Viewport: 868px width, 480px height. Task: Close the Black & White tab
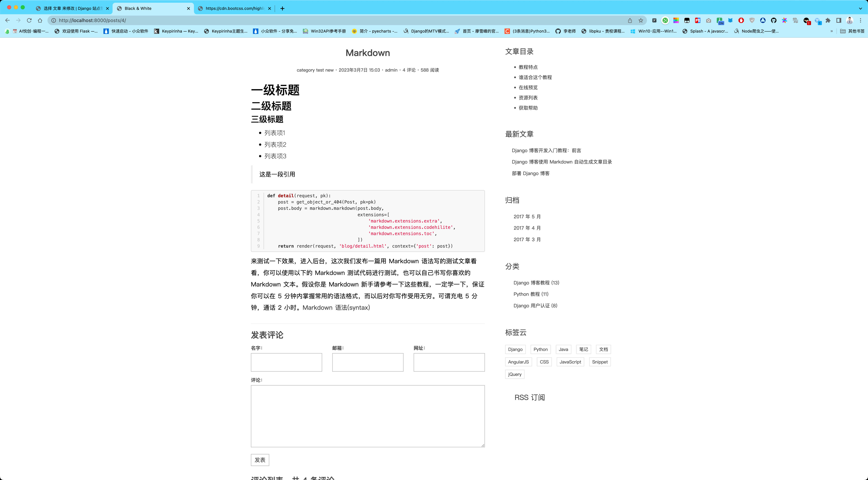[x=188, y=8]
